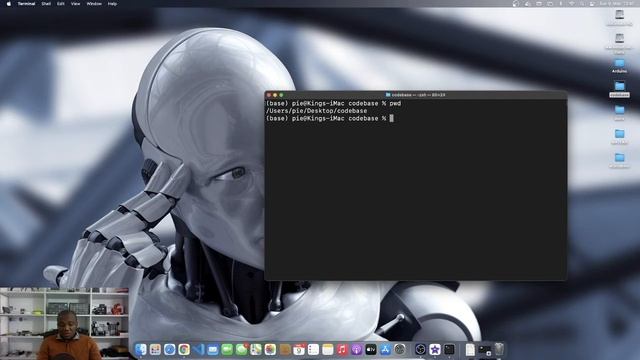Image resolution: width=640 pixels, height=360 pixels.
Task: Click the date and time in menu bar
Action: pyautogui.click(x=616, y=4)
